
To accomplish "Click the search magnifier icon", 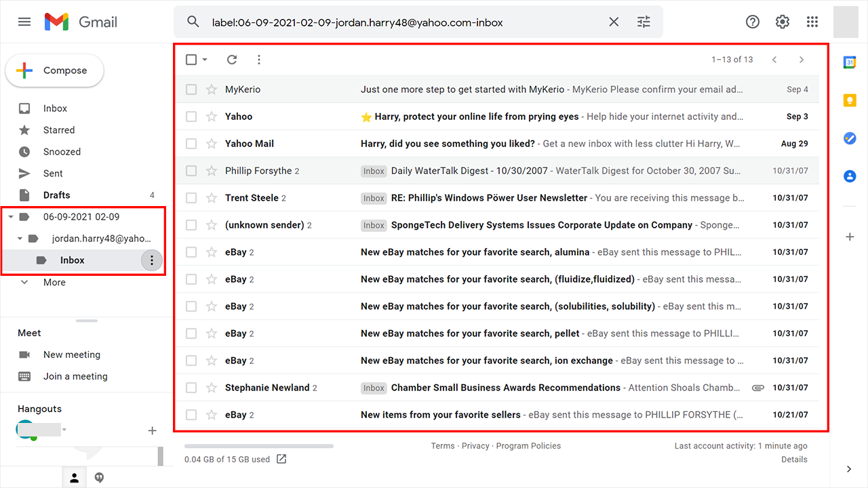I will (x=193, y=22).
